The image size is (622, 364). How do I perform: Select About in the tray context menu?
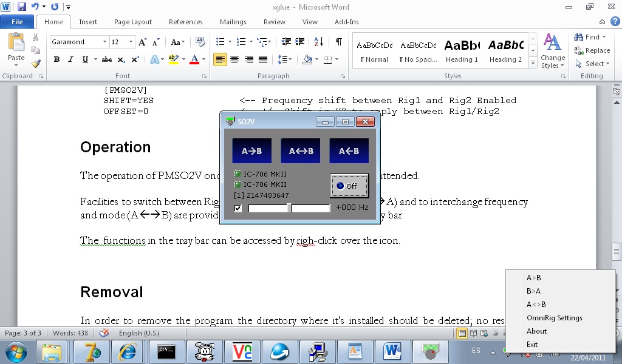pos(536,331)
